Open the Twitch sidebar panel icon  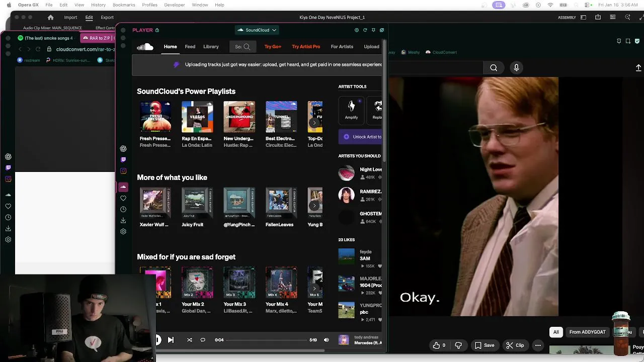pyautogui.click(x=123, y=160)
